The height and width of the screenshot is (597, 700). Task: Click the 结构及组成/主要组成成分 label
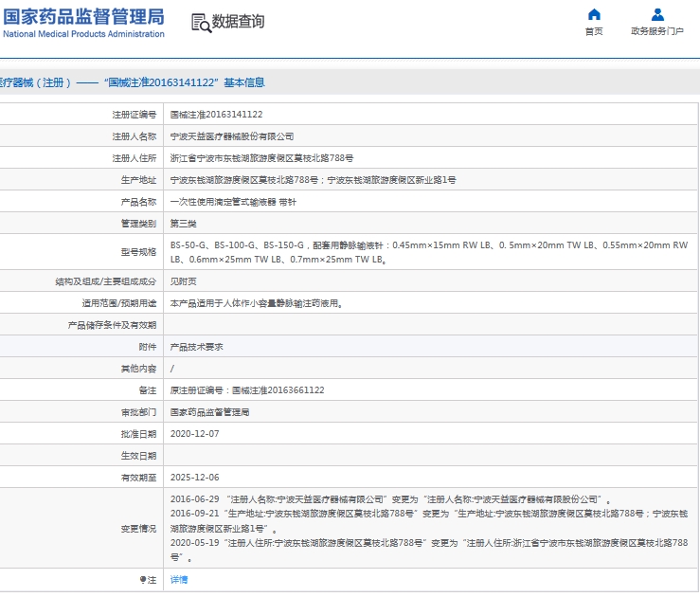(x=106, y=281)
